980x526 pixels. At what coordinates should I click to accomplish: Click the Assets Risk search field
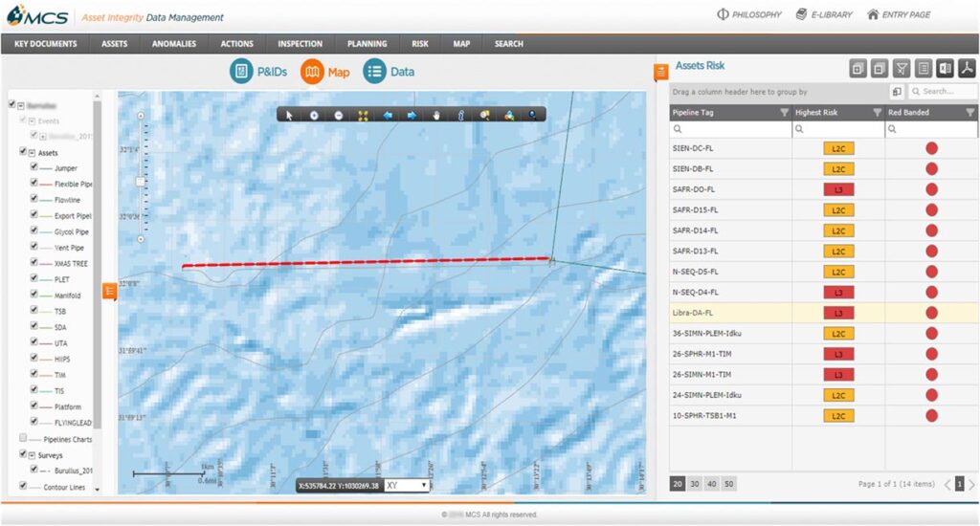[x=942, y=92]
